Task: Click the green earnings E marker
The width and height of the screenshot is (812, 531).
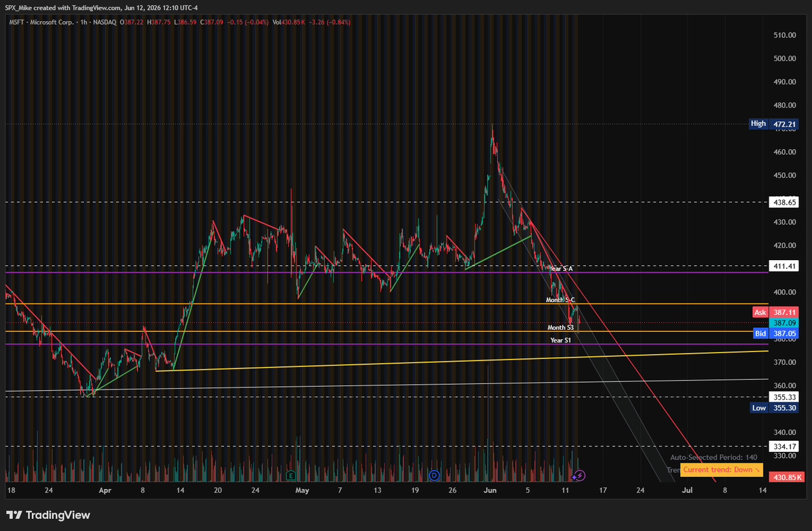Action: click(x=291, y=475)
